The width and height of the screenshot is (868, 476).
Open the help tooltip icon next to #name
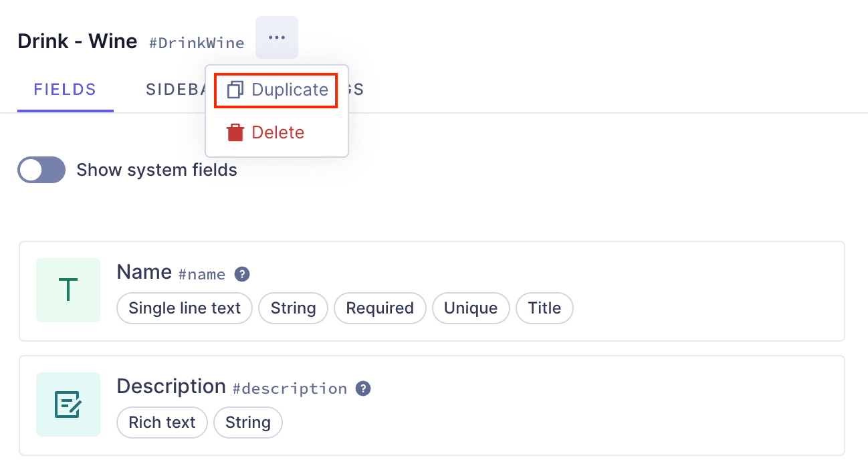pyautogui.click(x=242, y=274)
